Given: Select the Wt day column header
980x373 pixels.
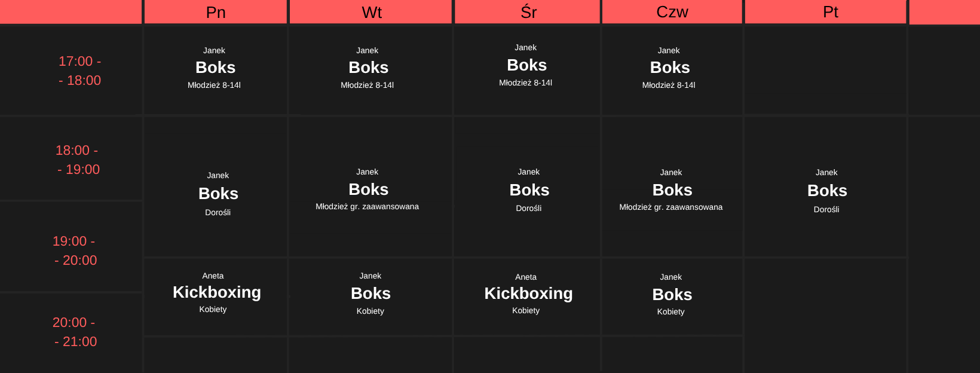Looking at the screenshot, I should point(371,12).
